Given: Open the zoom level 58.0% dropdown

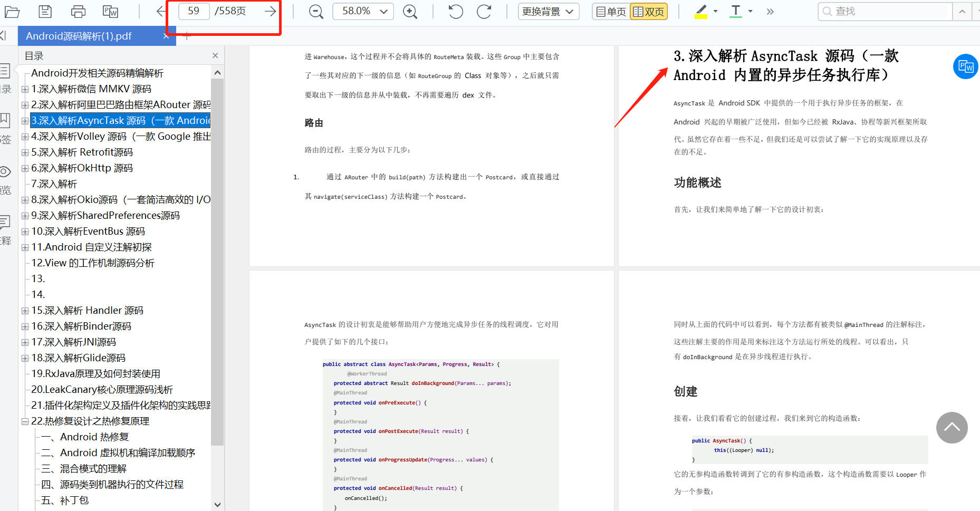Looking at the screenshot, I should pos(363,11).
